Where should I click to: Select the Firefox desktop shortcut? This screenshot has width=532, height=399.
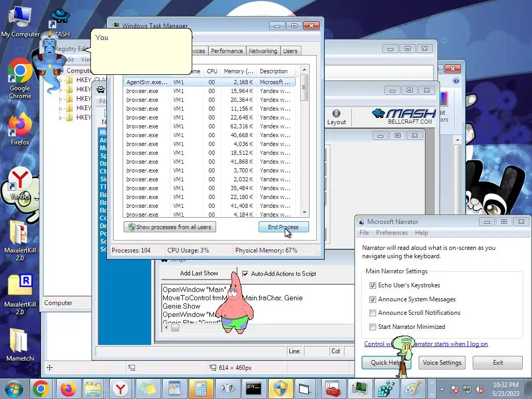20,129
